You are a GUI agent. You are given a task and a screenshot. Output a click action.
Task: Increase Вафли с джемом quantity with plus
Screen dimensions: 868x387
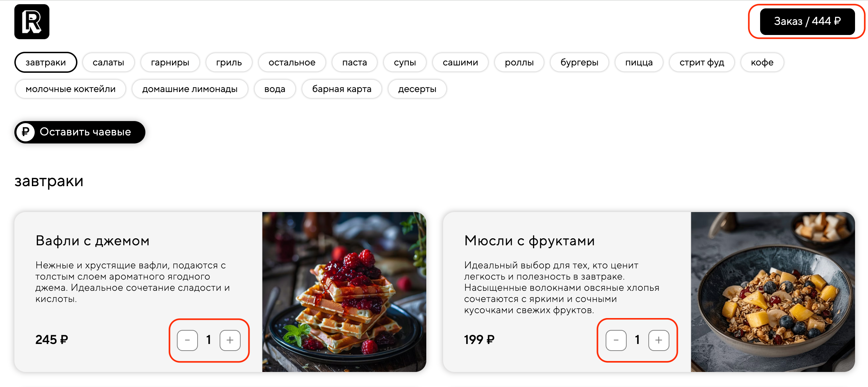230,340
